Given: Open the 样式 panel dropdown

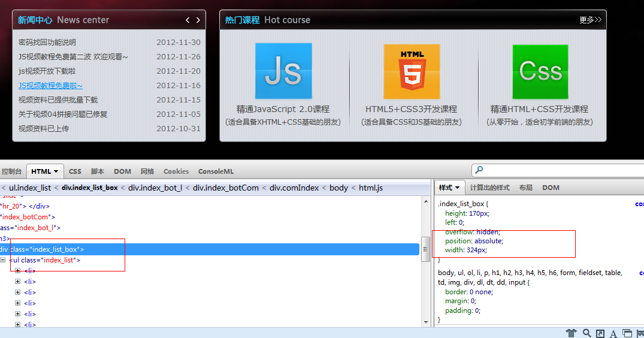Looking at the screenshot, I should (x=457, y=188).
